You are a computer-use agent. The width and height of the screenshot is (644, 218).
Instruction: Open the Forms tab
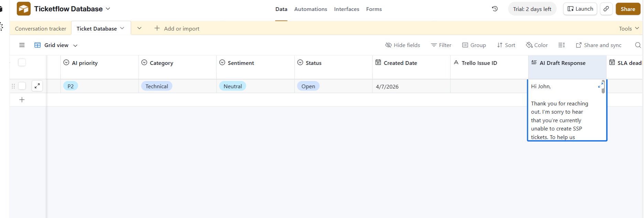pos(374,9)
